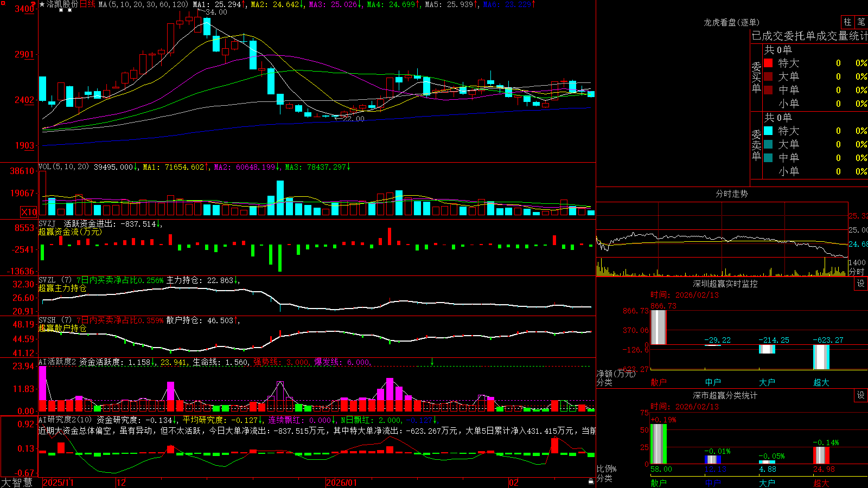Viewport: 868px width, 488px height.
Task: Click cyan 特大 swatch in 委卖单
Action: 768,131
